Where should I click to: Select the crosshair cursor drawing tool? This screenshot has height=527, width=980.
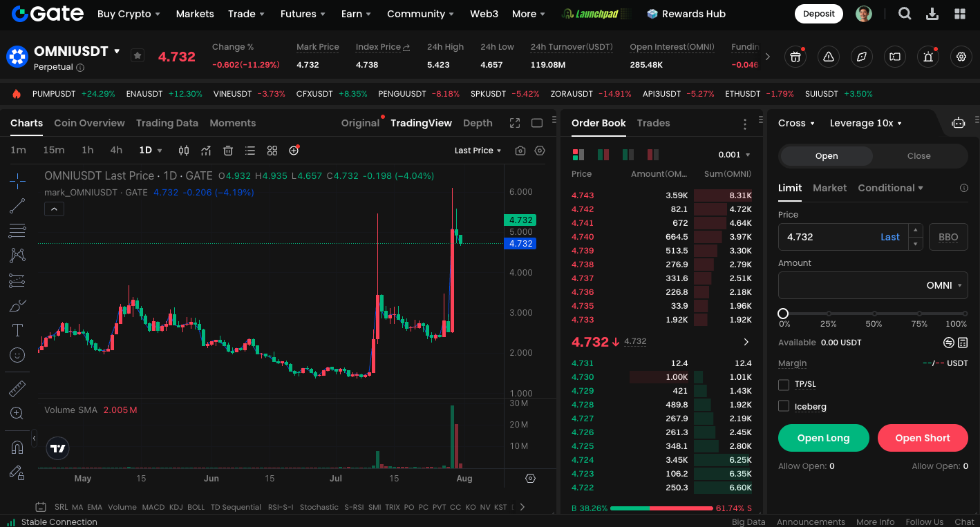pyautogui.click(x=18, y=182)
